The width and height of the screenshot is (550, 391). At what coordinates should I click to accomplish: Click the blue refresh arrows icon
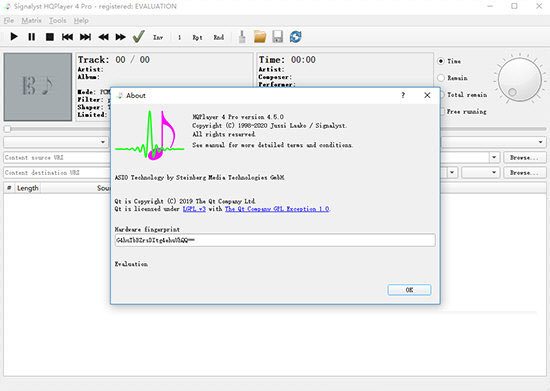tap(295, 36)
